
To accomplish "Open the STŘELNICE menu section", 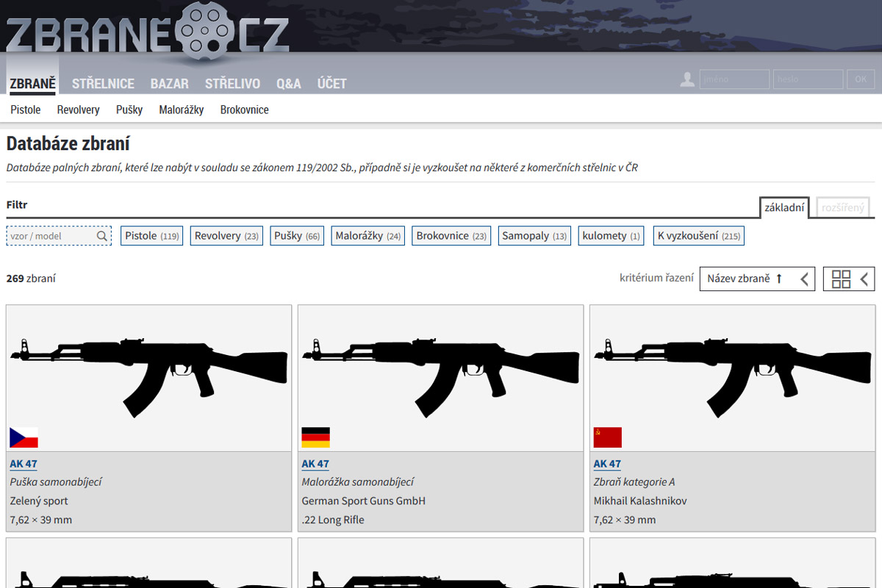I will (x=103, y=84).
